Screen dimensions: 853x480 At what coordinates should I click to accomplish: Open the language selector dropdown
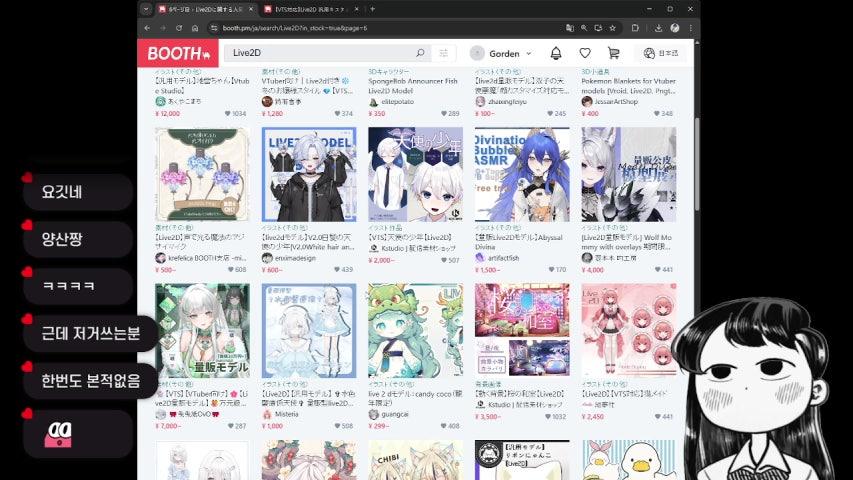pyautogui.click(x=661, y=53)
